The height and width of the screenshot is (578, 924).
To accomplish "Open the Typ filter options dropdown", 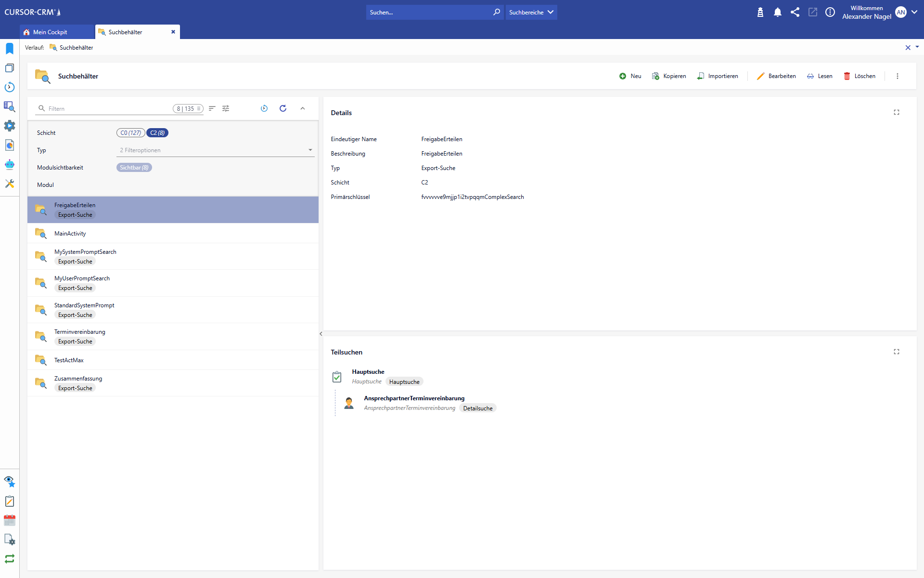I will (215, 150).
